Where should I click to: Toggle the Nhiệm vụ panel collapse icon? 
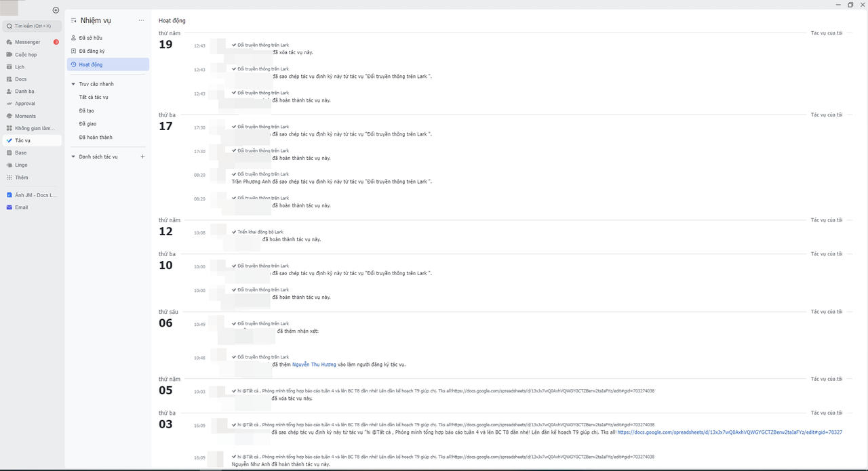(73, 20)
